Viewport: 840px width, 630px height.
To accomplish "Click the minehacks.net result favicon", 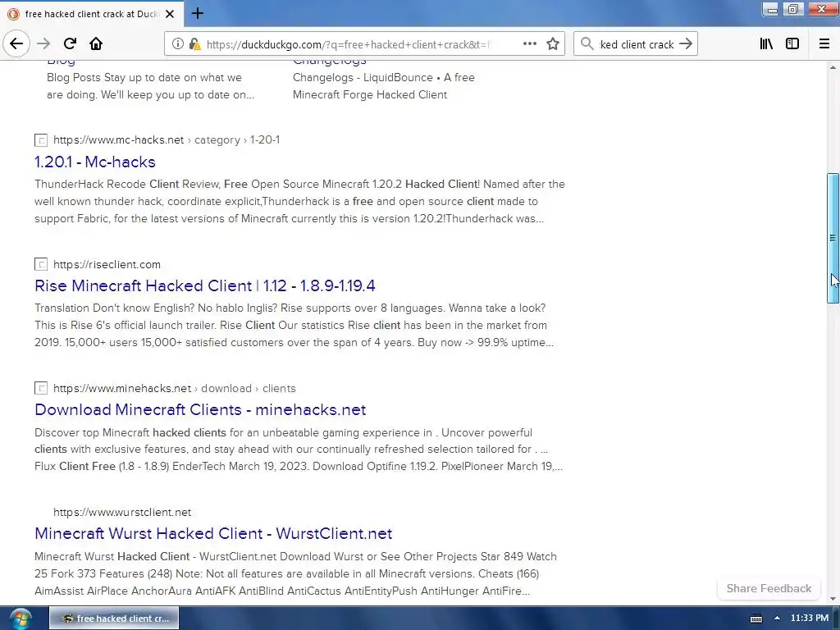I will pos(41,388).
